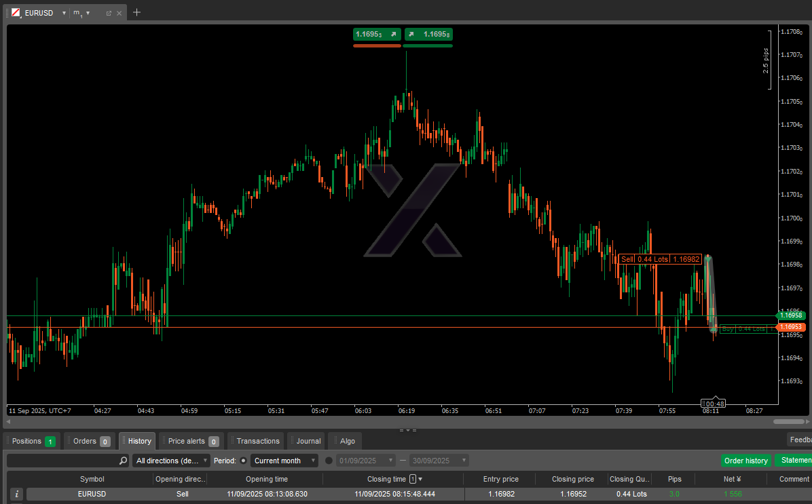812x504 pixels.
Task: Open the Current month period dropdown
Action: coord(284,461)
